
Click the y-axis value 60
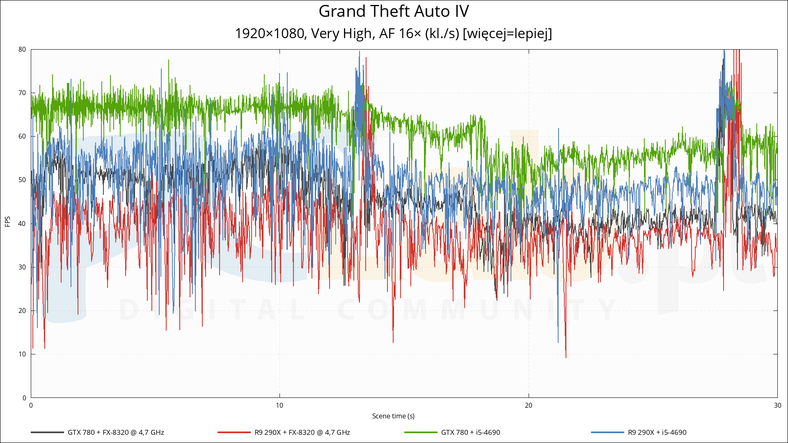[x=22, y=136]
